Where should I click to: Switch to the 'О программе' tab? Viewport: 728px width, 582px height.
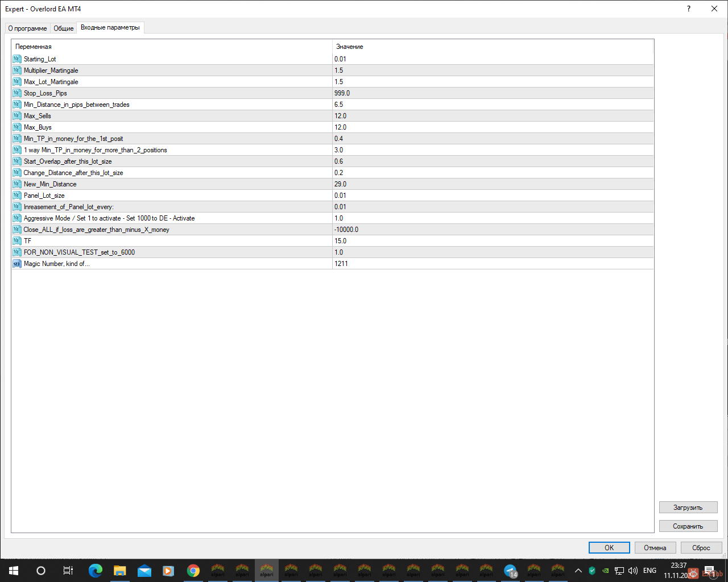click(x=27, y=28)
